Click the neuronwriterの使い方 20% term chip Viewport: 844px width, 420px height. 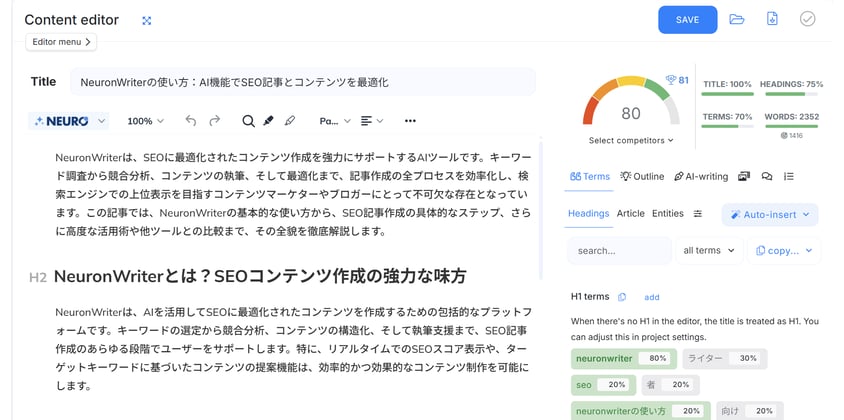tap(641, 411)
